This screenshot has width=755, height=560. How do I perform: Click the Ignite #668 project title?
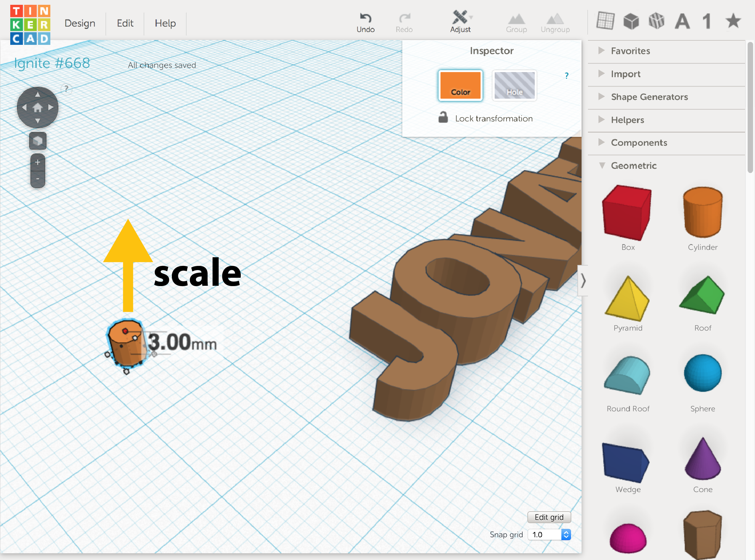coord(52,63)
